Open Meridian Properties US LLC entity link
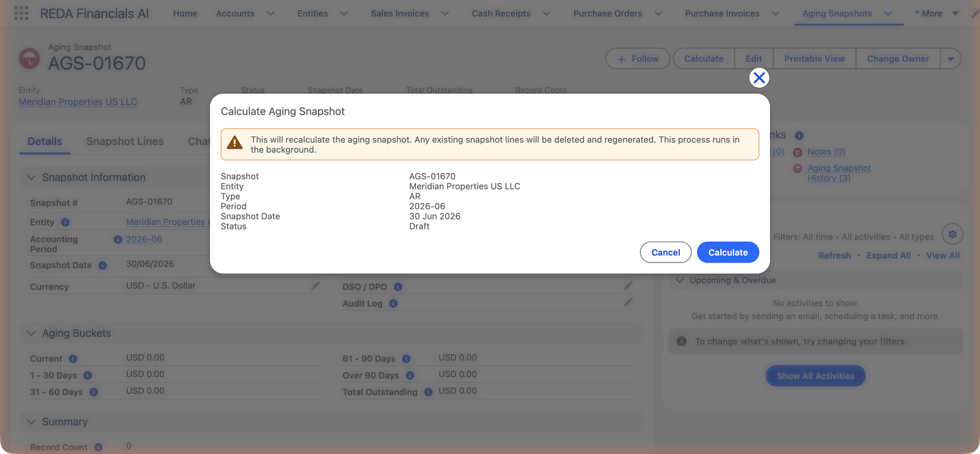This screenshot has width=980, height=454. [78, 102]
